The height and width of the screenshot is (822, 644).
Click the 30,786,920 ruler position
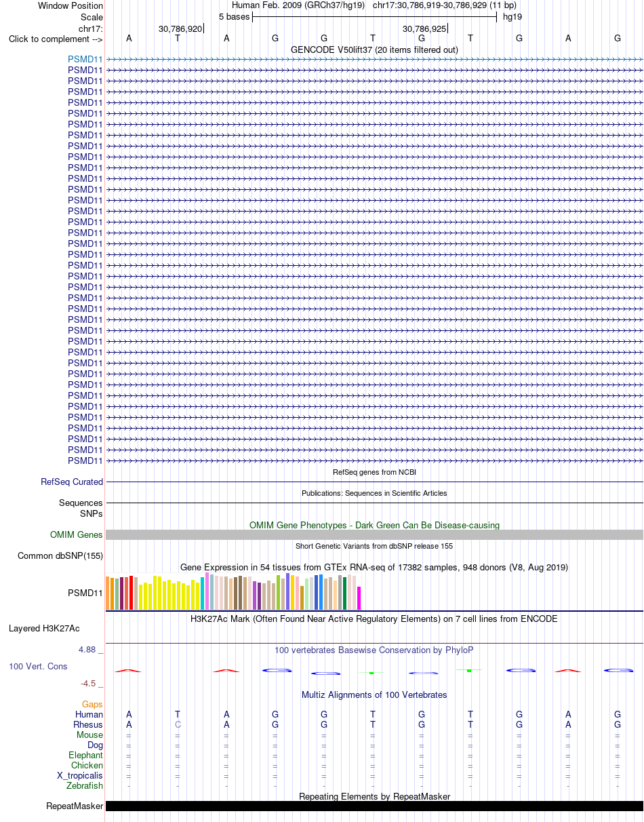point(180,28)
